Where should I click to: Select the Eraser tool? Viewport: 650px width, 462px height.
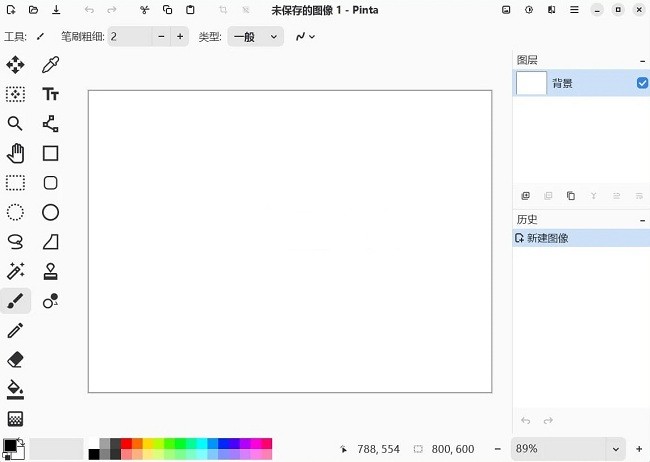[x=15, y=360]
